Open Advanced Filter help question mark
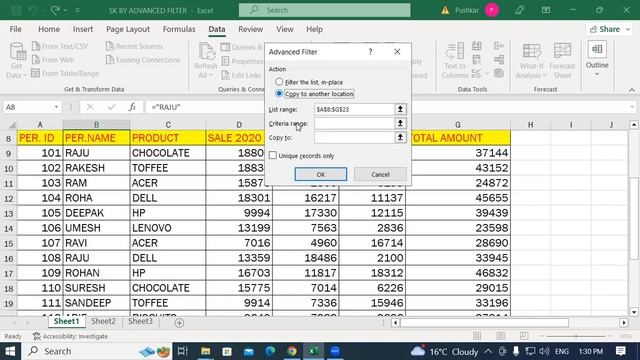This screenshot has width=640, height=360. point(370,52)
